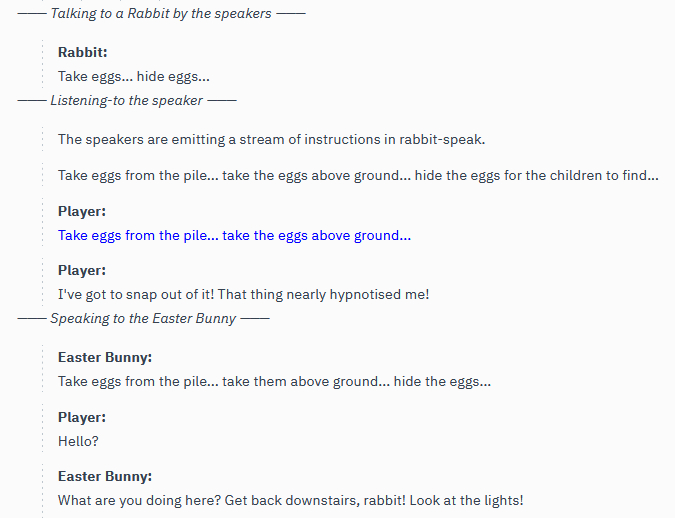Image resolution: width=675 pixels, height=518 pixels.
Task: Click the 'Player:' label above 'Hello?'
Action: point(82,417)
